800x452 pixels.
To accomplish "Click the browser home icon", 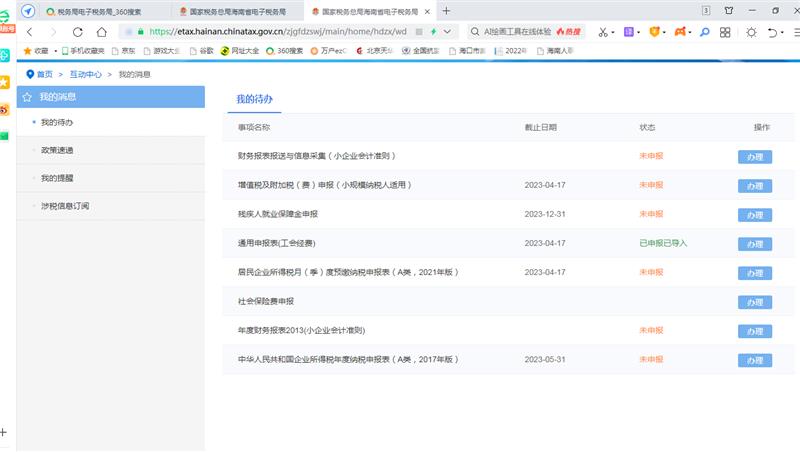I will [x=102, y=32].
